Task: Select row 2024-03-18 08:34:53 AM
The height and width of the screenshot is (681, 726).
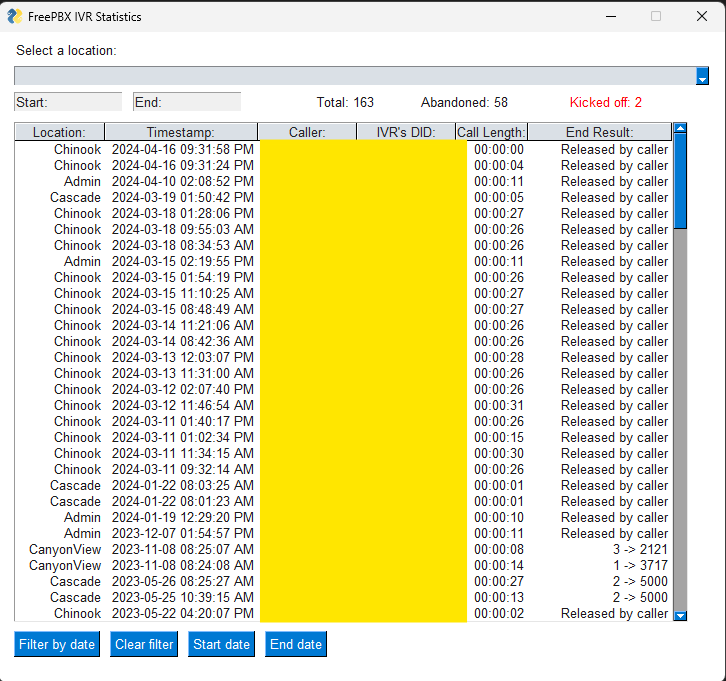Action: point(343,245)
